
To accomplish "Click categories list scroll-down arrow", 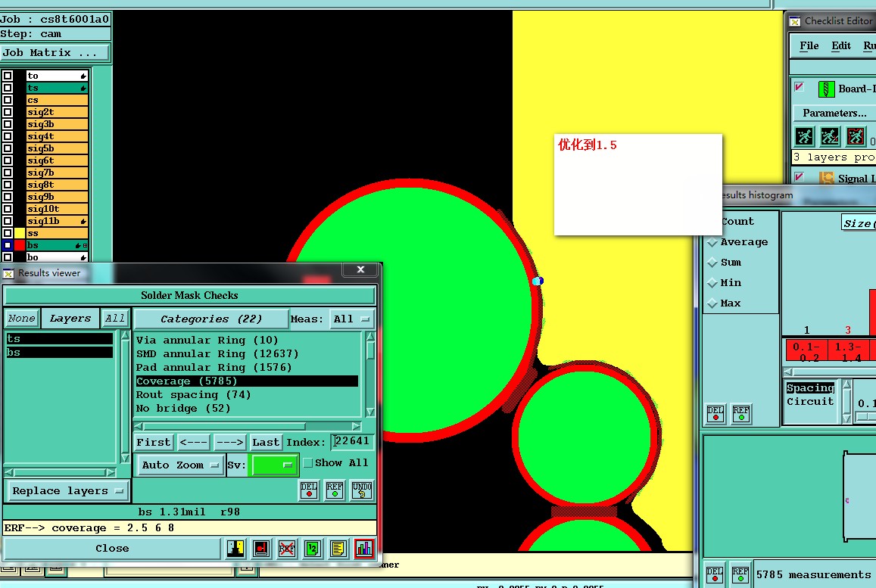I will click(x=369, y=412).
